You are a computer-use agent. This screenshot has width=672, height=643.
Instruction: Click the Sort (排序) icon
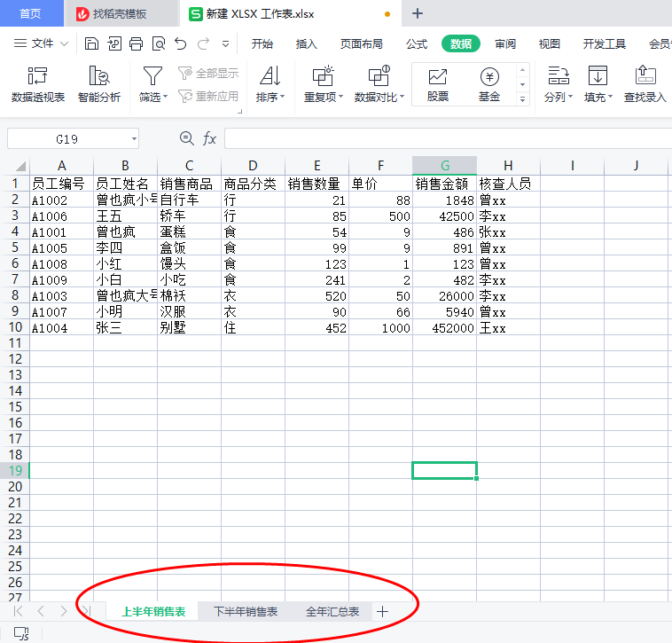point(270,76)
